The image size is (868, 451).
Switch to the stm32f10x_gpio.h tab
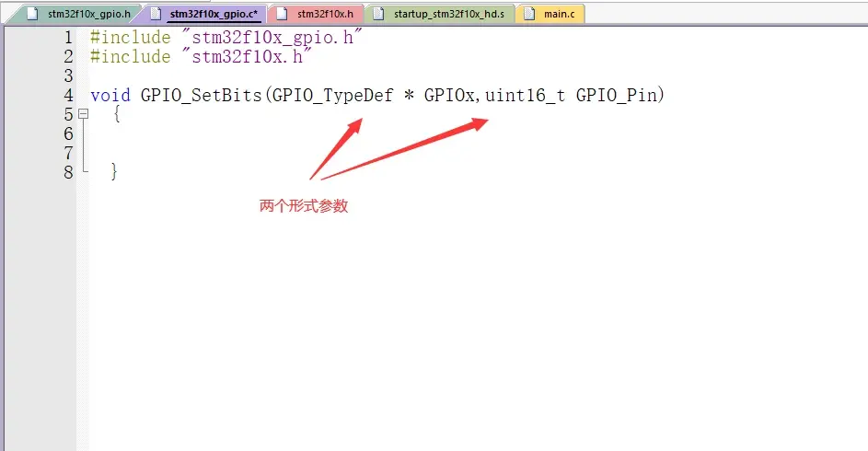[x=80, y=14]
